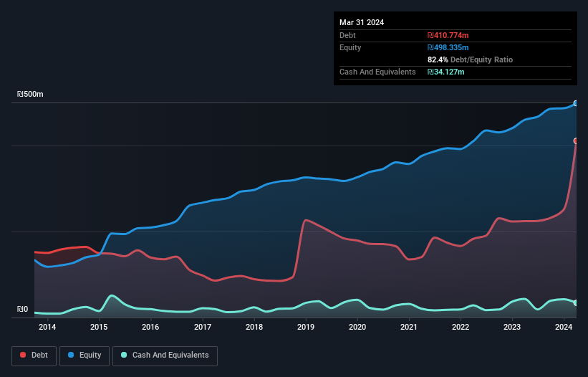Toggle Cash And Equivalents legend button
The image size is (588, 377).
pos(165,355)
